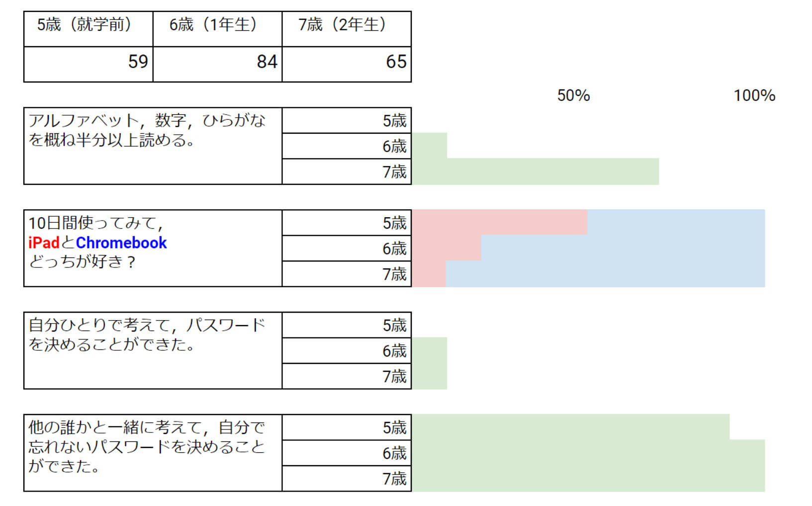Viewport: 812px width, 506px height.
Task: Click the red iPad text
Action: click(44, 243)
